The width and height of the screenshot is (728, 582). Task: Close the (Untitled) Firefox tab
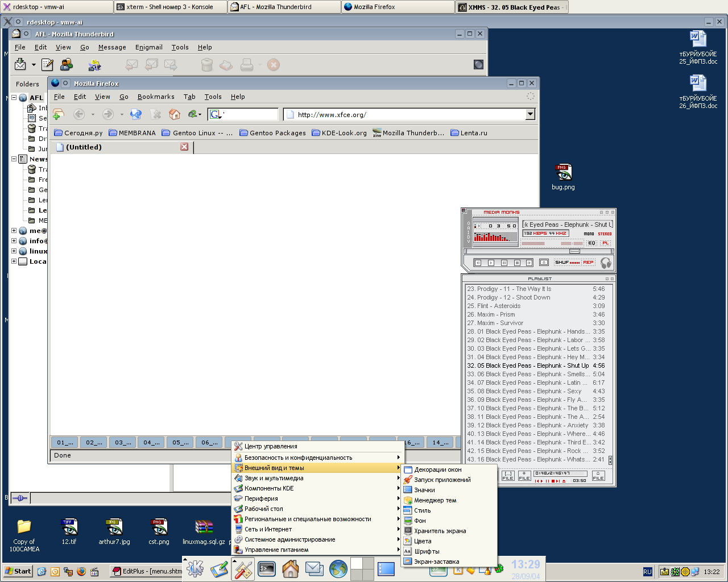pos(184,147)
